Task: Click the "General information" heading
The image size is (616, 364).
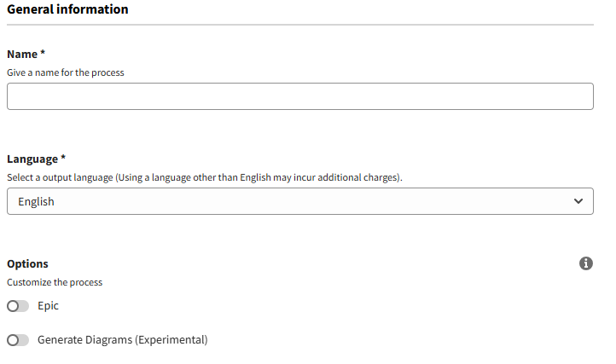Action: pos(67,9)
